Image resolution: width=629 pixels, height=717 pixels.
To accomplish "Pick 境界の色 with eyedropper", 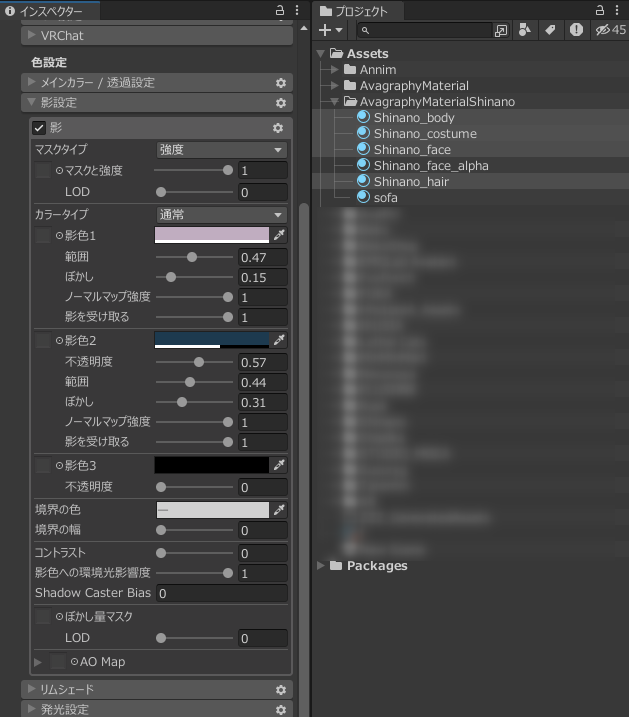I will click(279, 509).
